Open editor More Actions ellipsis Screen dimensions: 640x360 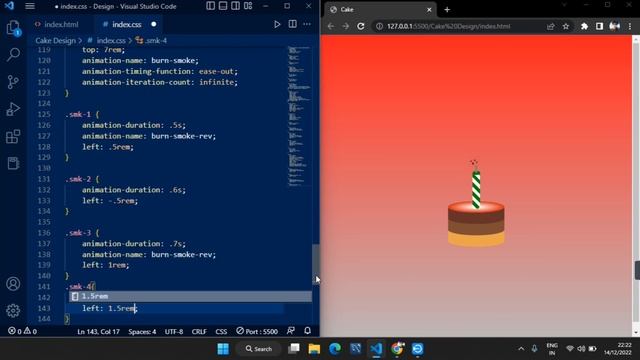click(x=307, y=24)
